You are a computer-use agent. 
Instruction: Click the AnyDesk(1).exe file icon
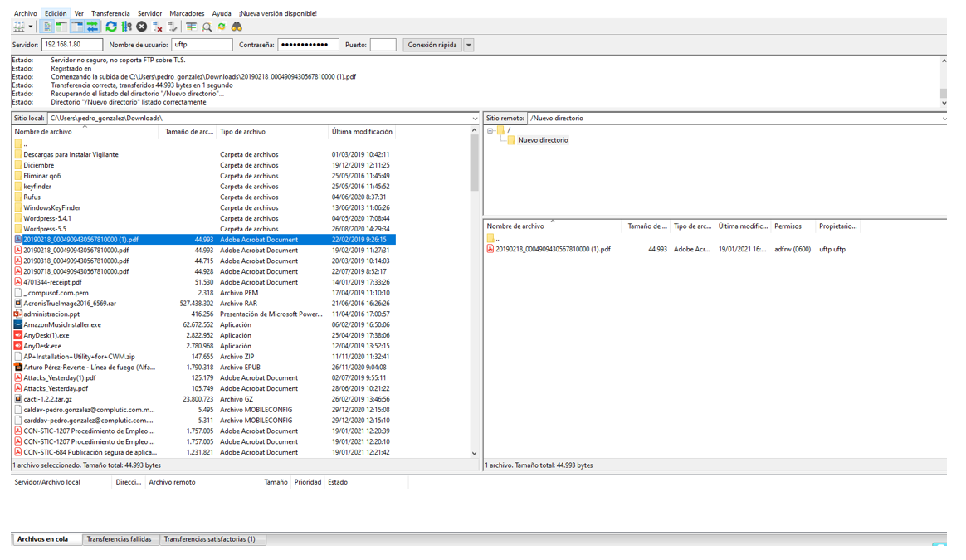[18, 336]
